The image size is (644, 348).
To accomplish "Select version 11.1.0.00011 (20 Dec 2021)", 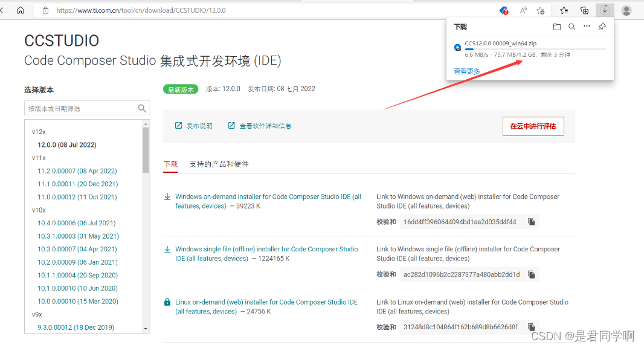I will tap(77, 184).
